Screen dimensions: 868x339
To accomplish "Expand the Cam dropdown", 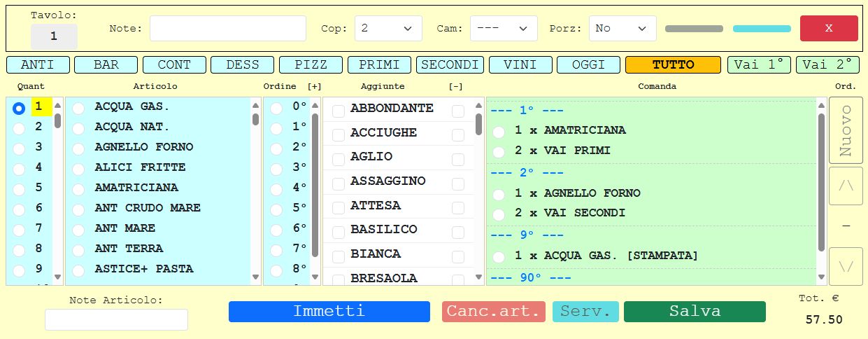I will tap(503, 29).
